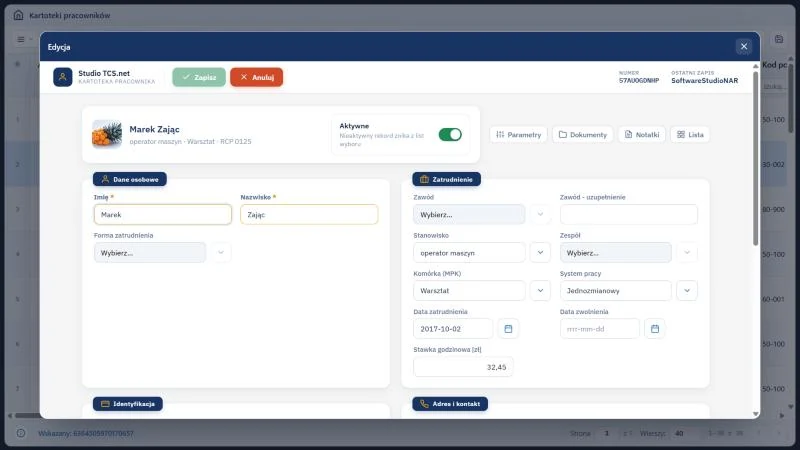Viewport: 800px width, 450px height.
Task: Open the Parametry tab
Action: click(518, 135)
